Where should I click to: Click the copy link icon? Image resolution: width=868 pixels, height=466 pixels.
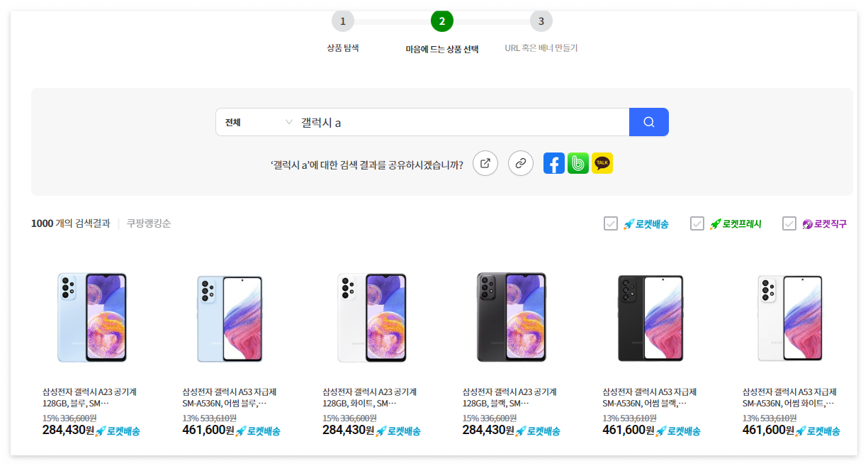click(521, 162)
